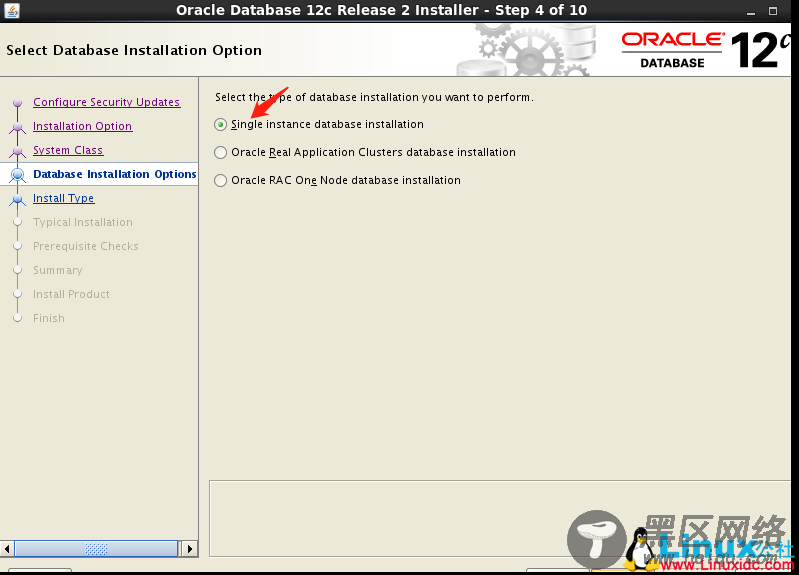This screenshot has width=799, height=575.
Task: Click the disabled Summary step
Action: (x=58, y=270)
